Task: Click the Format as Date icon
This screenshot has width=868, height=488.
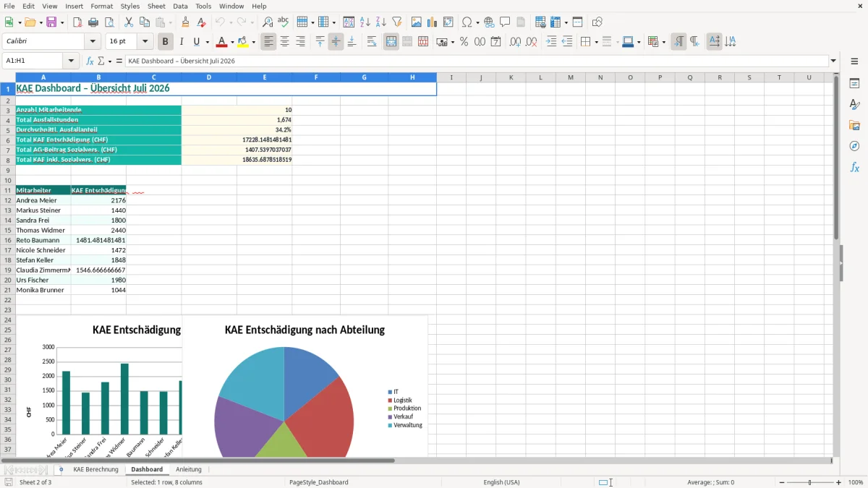Action: 495,42
